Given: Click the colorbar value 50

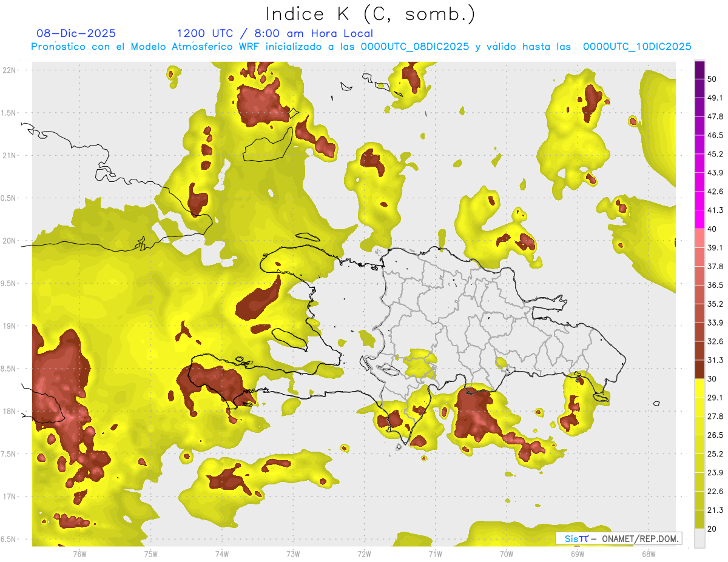Looking at the screenshot, I should pyautogui.click(x=713, y=79).
